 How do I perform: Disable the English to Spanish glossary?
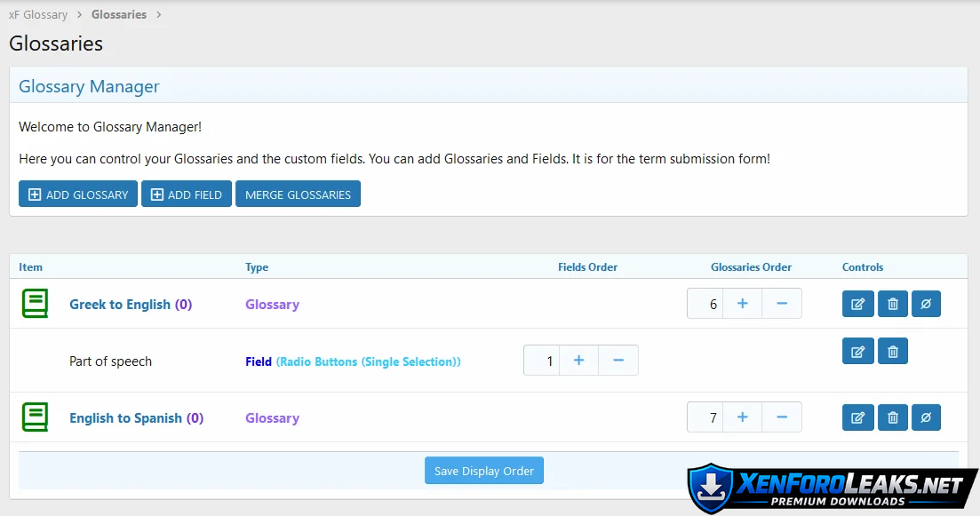(926, 417)
